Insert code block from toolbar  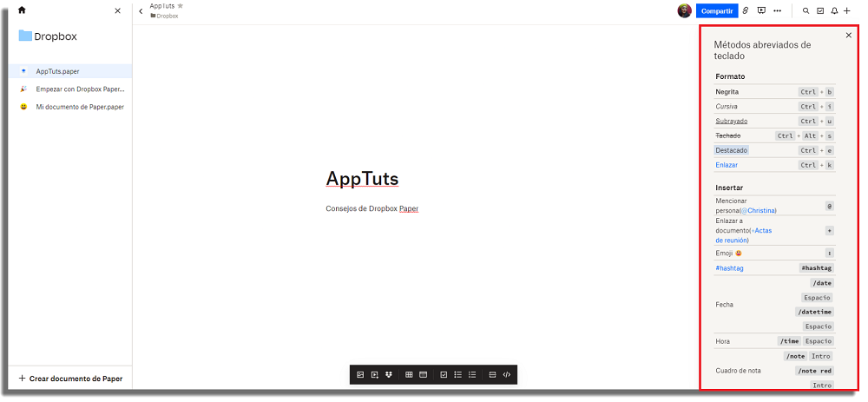coord(507,374)
